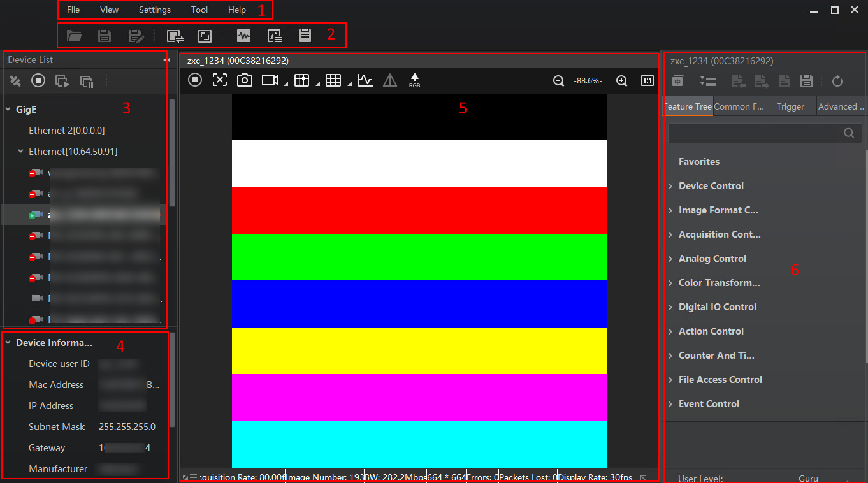Switch to the Trigger tab
This screenshot has height=483, width=868.
(790, 107)
